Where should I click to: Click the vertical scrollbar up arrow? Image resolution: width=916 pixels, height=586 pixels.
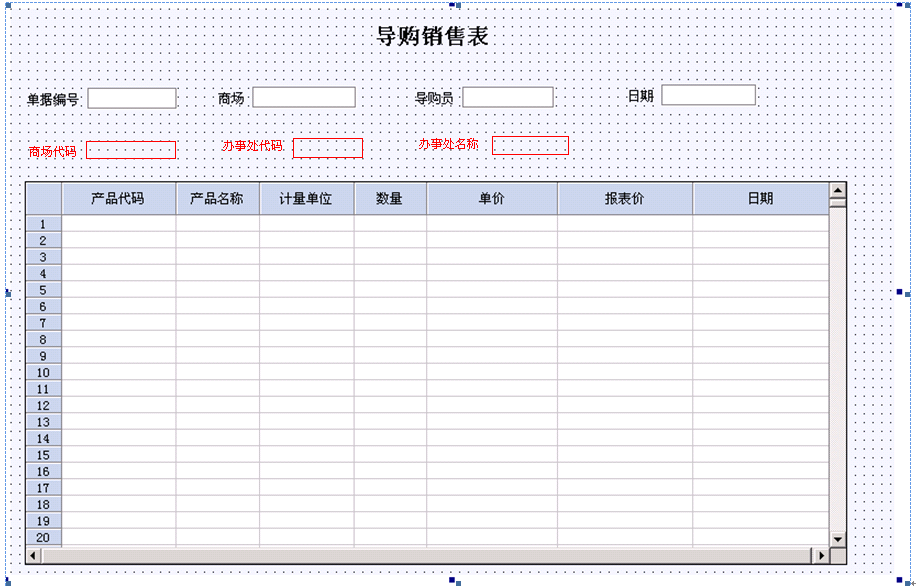pyautogui.click(x=838, y=189)
